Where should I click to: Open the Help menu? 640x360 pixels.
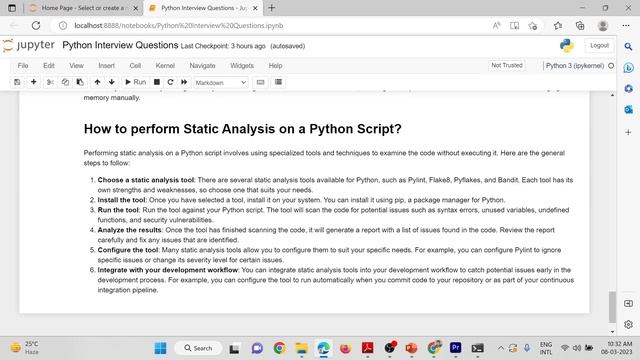pos(276,65)
